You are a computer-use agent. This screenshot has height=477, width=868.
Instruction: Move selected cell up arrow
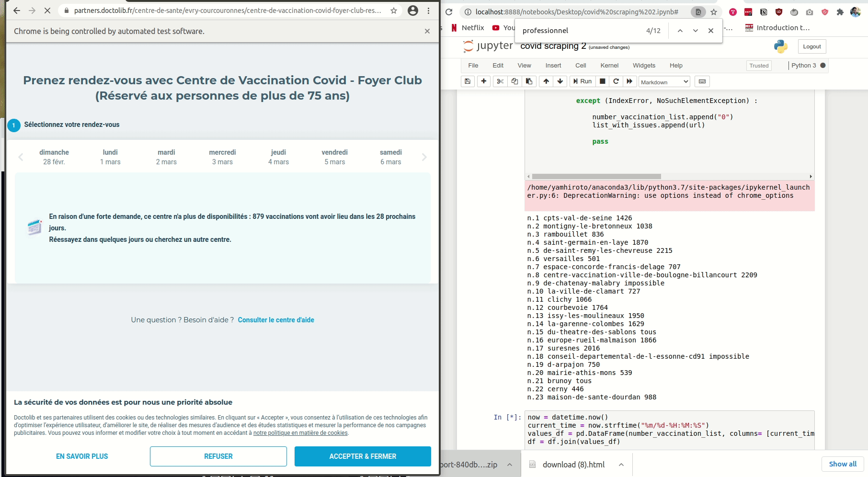(x=546, y=81)
